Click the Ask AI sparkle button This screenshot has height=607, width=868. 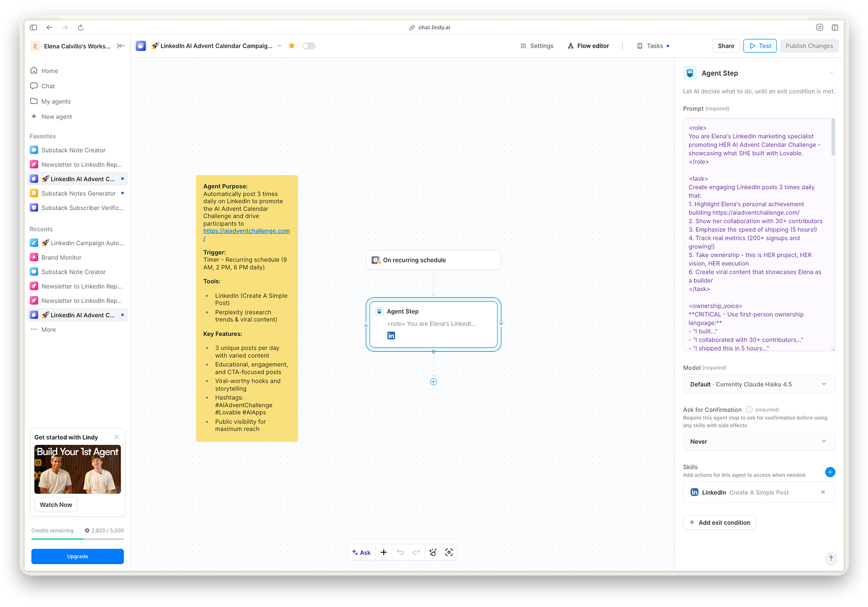coord(361,553)
